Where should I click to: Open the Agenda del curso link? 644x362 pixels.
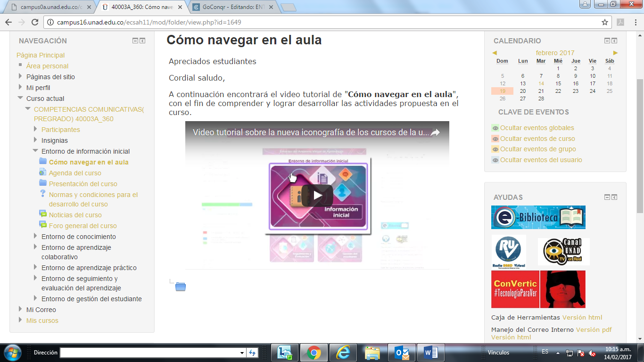pos(75,173)
